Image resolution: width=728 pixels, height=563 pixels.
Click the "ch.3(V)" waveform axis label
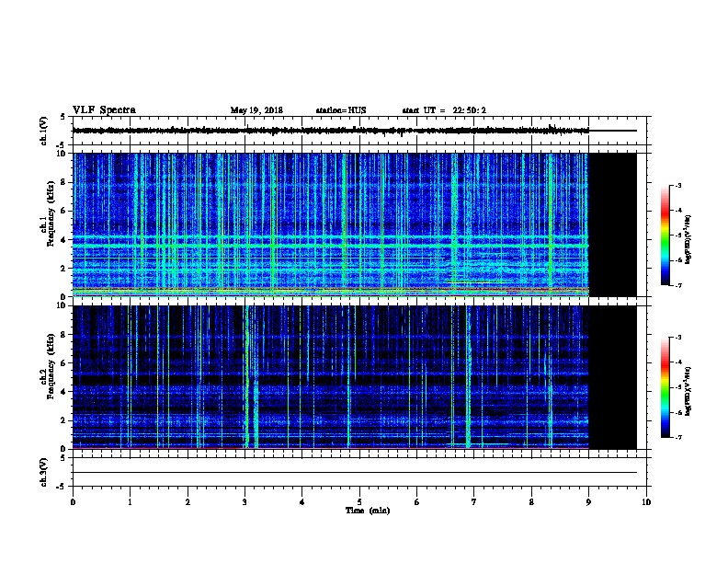(x=43, y=473)
